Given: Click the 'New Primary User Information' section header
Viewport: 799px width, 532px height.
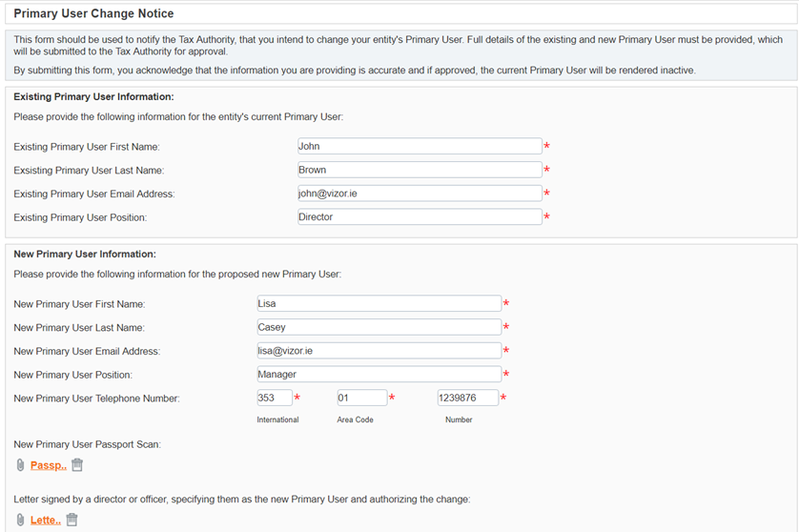Looking at the screenshot, I should point(85,255).
